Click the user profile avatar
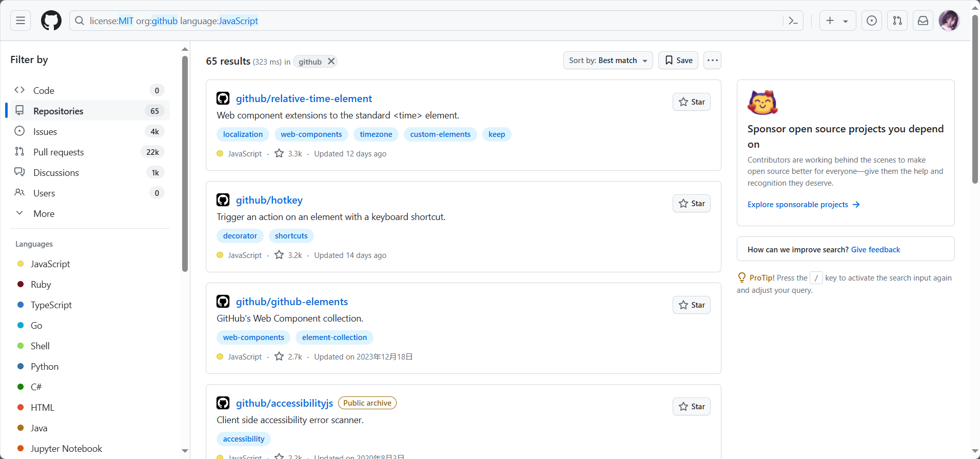 pyautogui.click(x=949, y=21)
